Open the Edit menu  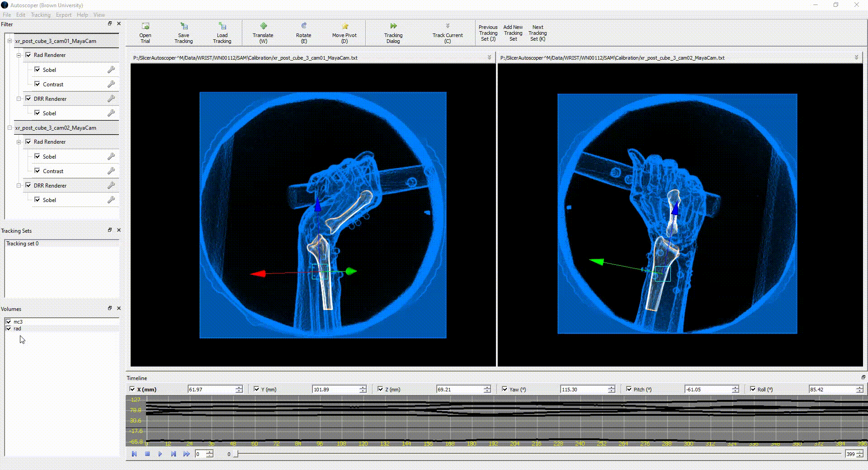pos(21,15)
